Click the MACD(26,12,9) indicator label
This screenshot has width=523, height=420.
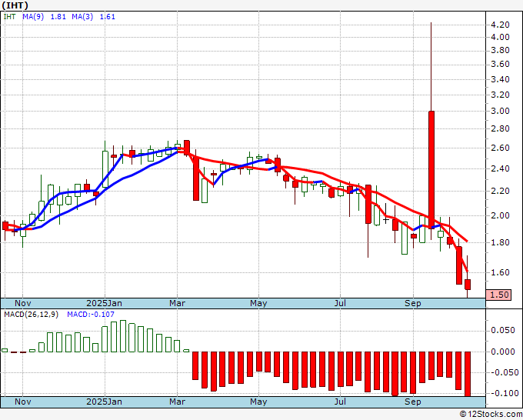[31, 315]
